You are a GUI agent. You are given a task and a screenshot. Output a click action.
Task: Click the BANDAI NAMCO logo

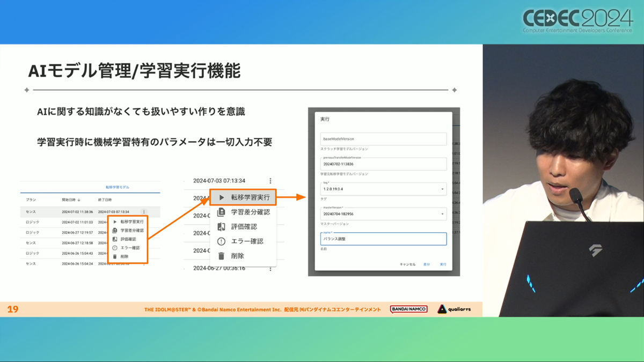pyautogui.click(x=408, y=309)
